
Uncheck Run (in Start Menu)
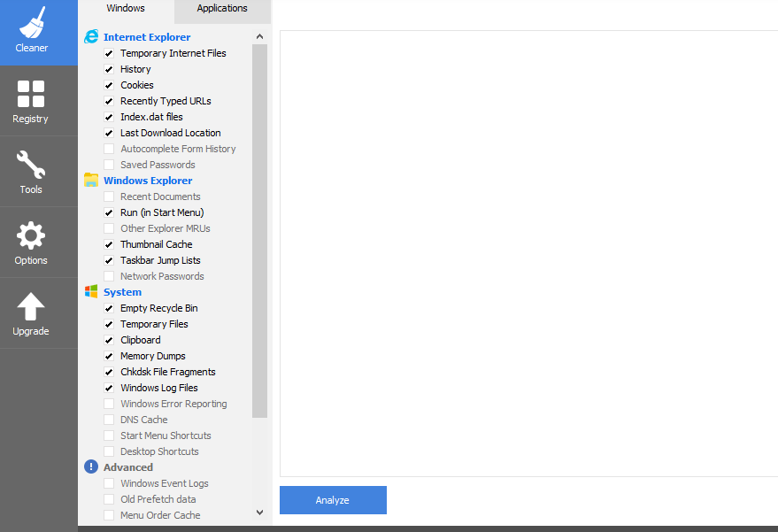[x=109, y=212]
